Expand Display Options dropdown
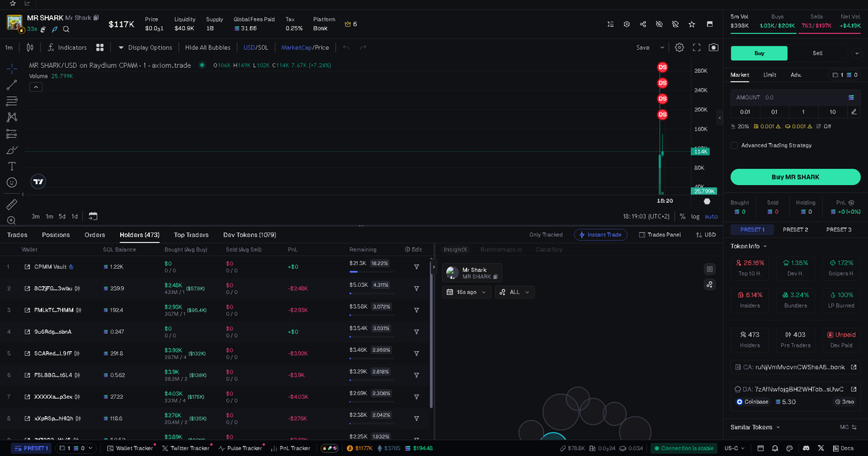The image size is (868, 456). (x=145, y=48)
